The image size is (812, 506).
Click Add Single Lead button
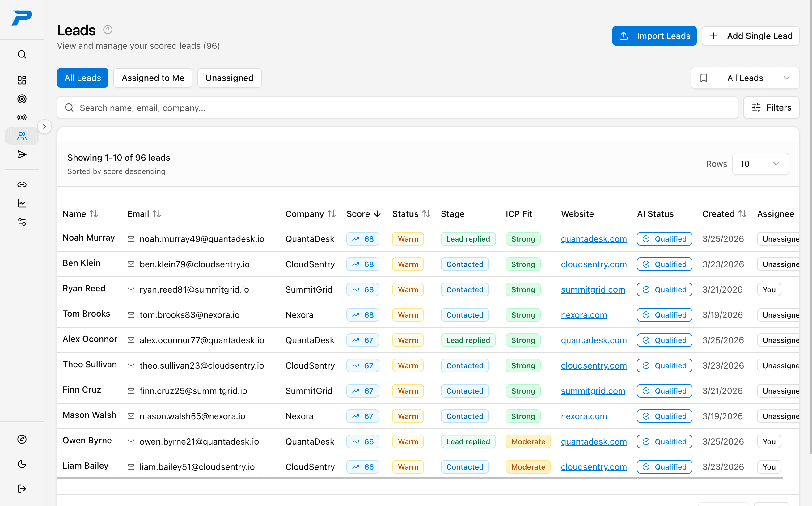coord(751,36)
